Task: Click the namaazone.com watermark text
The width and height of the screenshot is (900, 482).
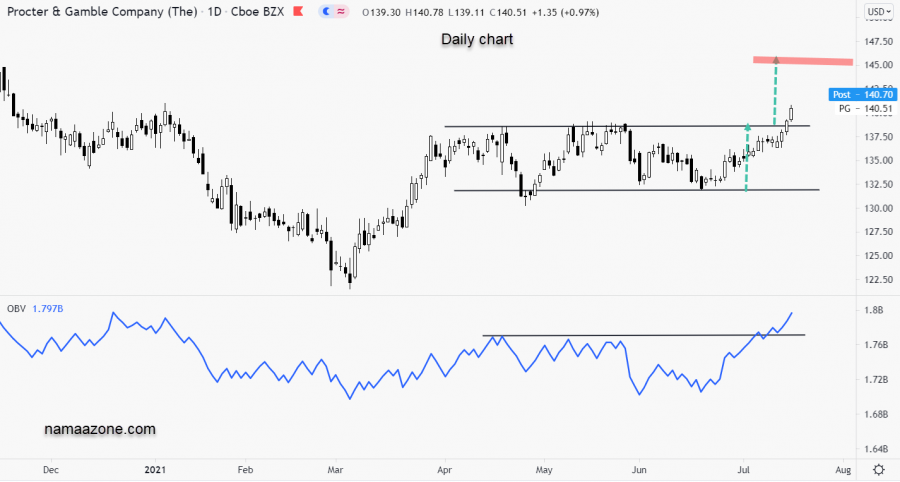Action: (100, 429)
